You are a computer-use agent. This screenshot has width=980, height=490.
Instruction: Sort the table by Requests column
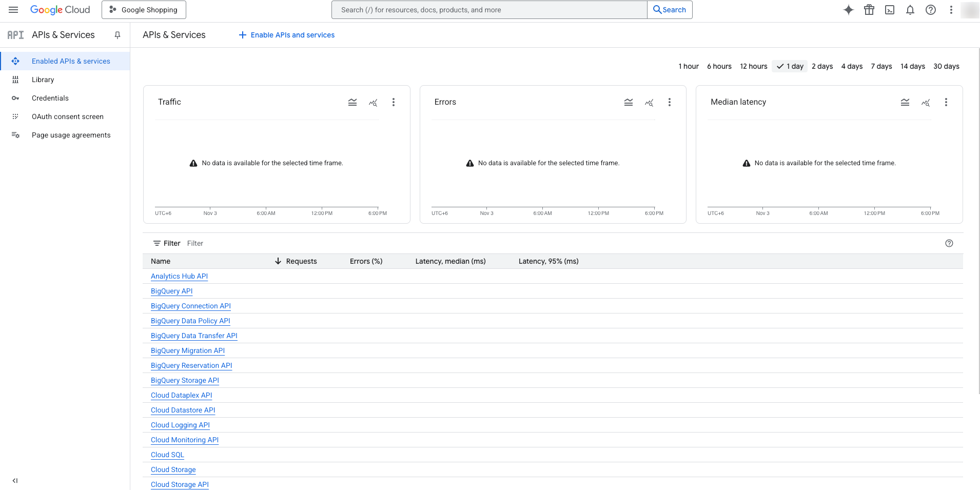point(301,261)
